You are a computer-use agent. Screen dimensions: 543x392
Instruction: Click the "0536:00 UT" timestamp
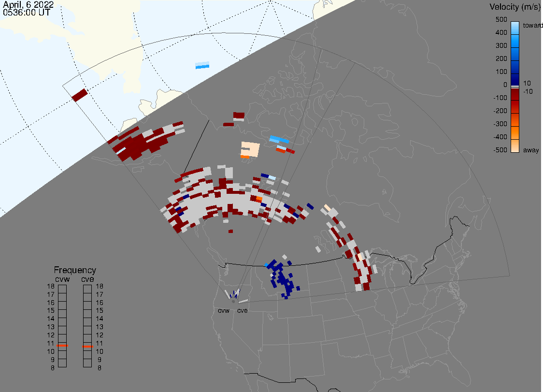[26, 14]
